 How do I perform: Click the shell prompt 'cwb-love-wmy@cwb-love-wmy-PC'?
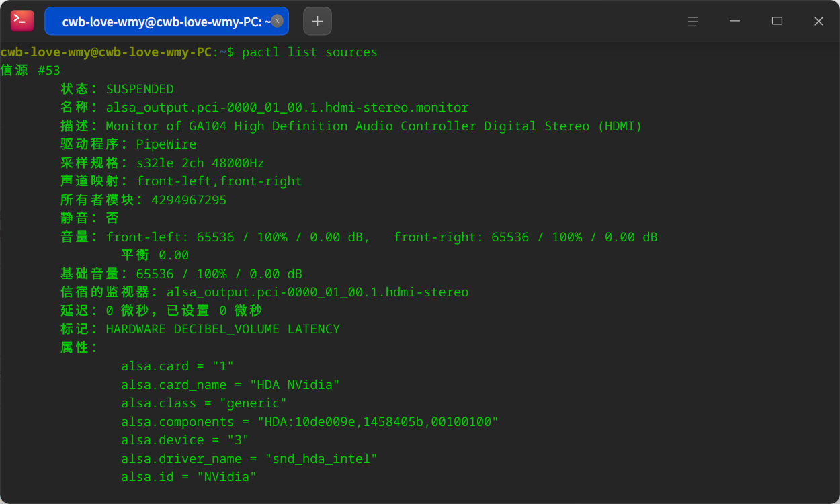106,52
